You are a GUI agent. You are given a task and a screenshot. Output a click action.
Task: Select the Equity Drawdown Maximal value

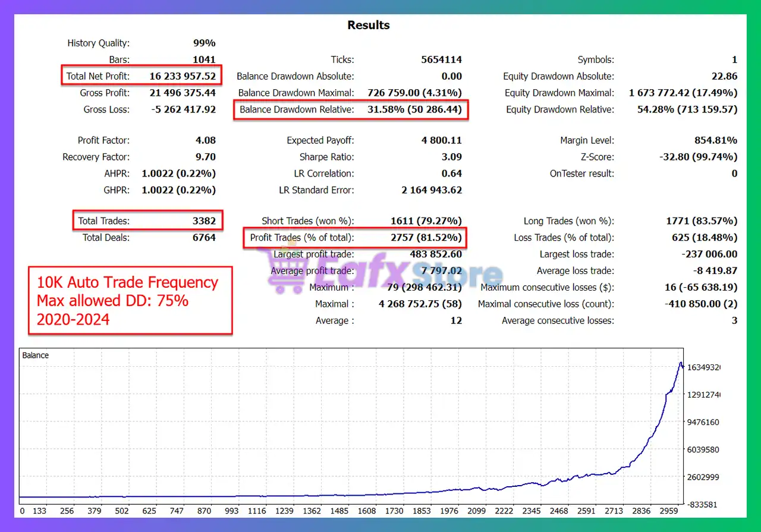683,93
